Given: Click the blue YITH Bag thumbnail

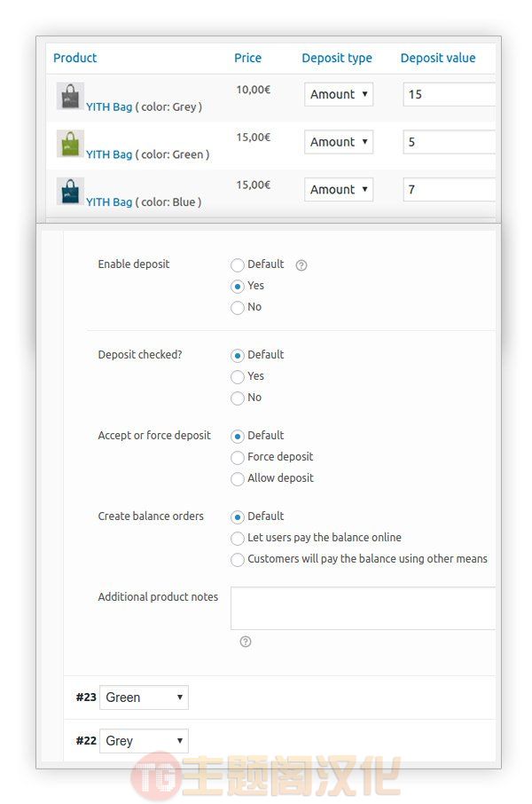Looking at the screenshot, I should pyautogui.click(x=70, y=192).
